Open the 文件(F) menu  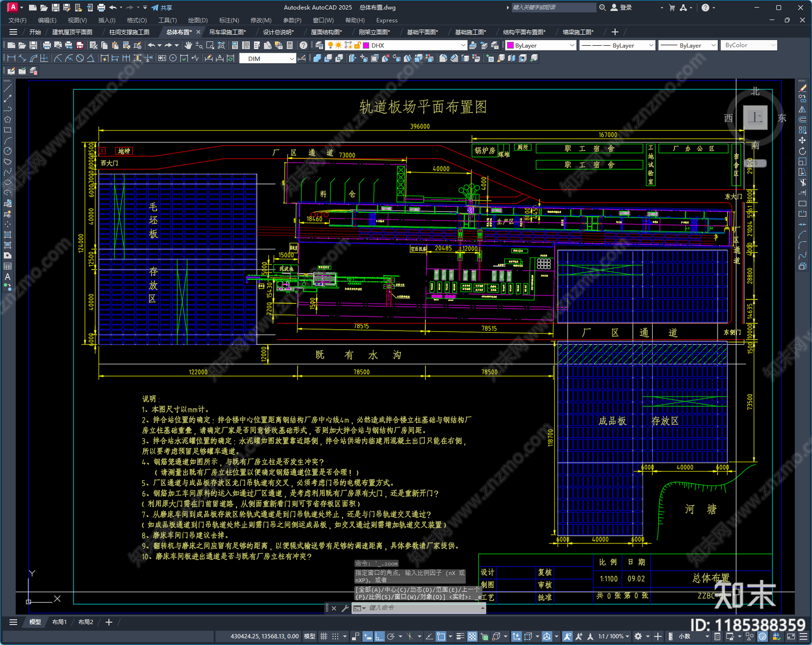point(18,20)
